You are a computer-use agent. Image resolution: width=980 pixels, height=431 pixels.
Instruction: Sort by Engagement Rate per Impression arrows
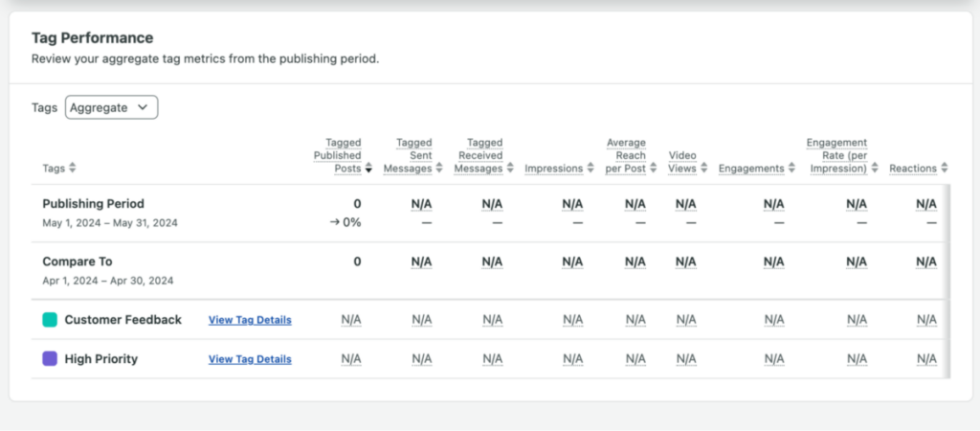(875, 169)
